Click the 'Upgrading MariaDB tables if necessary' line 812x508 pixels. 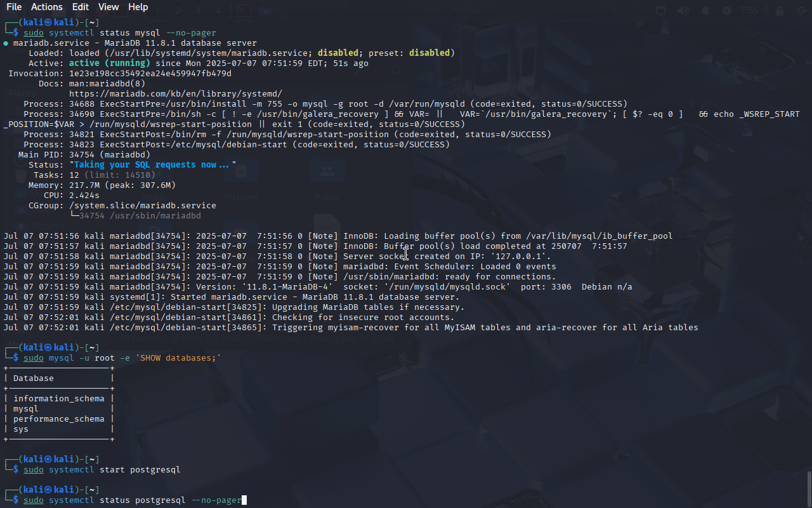234,307
